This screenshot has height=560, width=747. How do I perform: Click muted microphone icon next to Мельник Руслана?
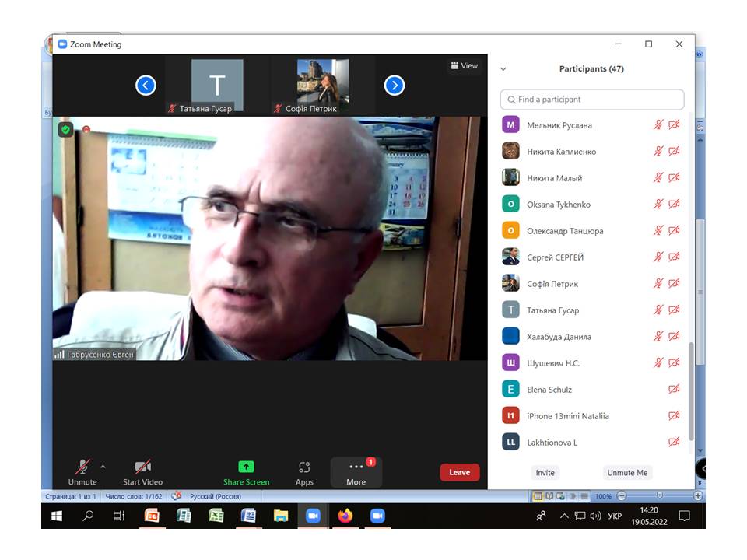658,125
